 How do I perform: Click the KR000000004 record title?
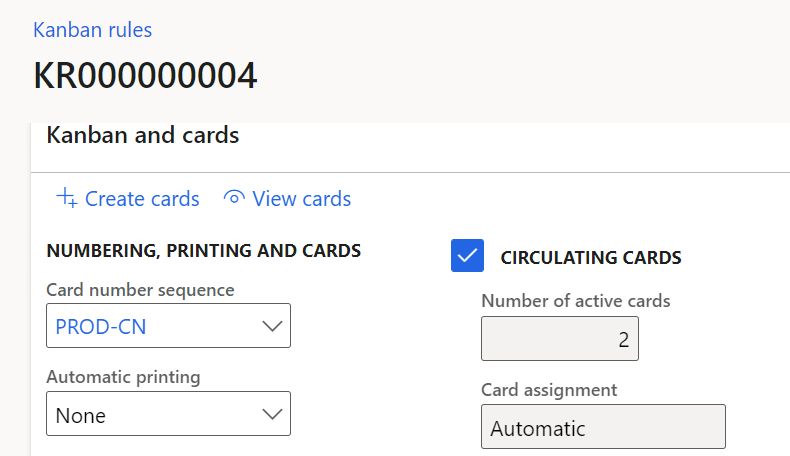[145, 76]
